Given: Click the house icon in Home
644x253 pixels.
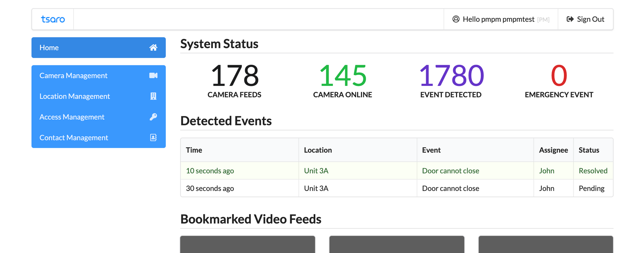Looking at the screenshot, I should click(x=153, y=48).
